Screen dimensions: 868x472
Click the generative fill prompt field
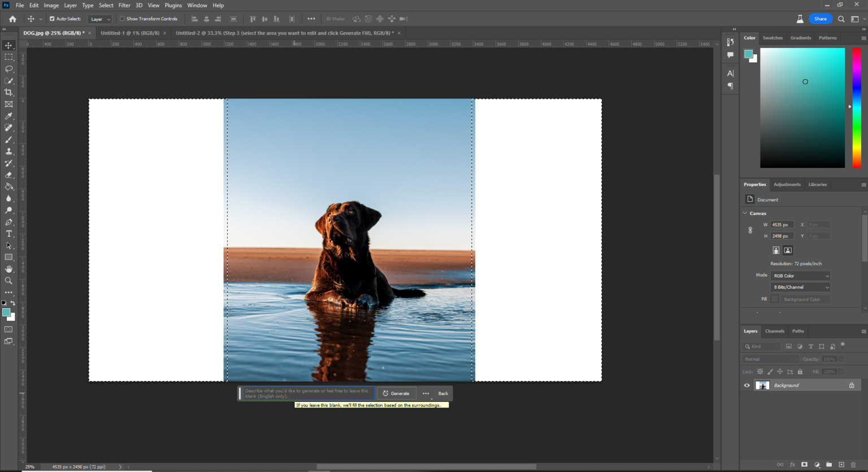[309, 393]
